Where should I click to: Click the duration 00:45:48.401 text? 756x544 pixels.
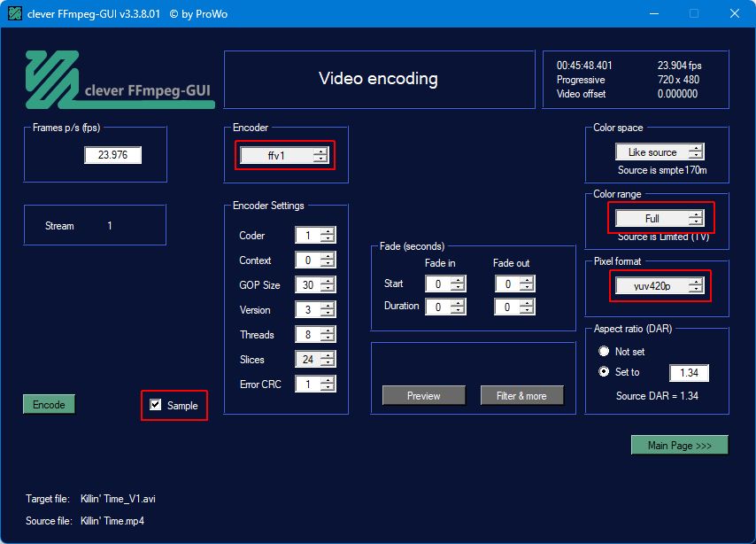pyautogui.click(x=584, y=66)
